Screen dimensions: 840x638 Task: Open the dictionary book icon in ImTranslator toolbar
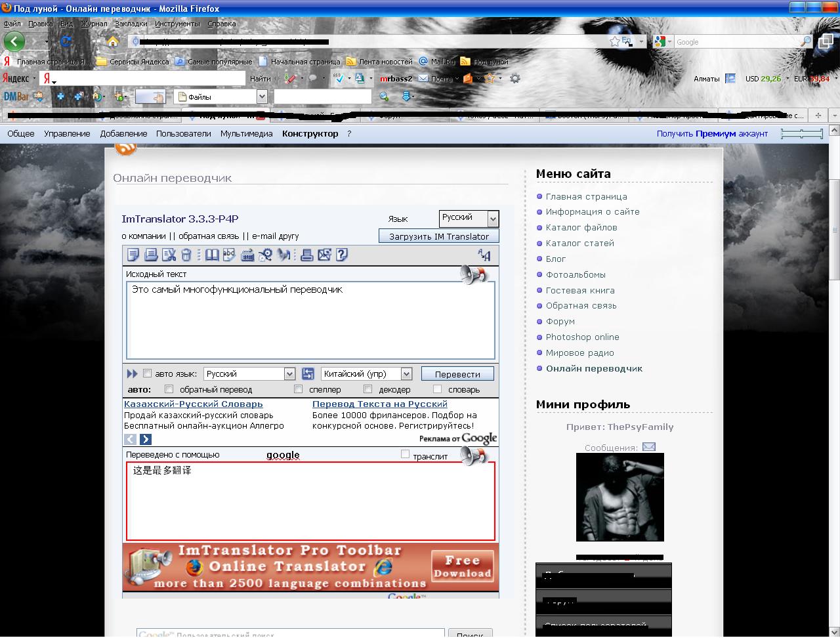211,255
